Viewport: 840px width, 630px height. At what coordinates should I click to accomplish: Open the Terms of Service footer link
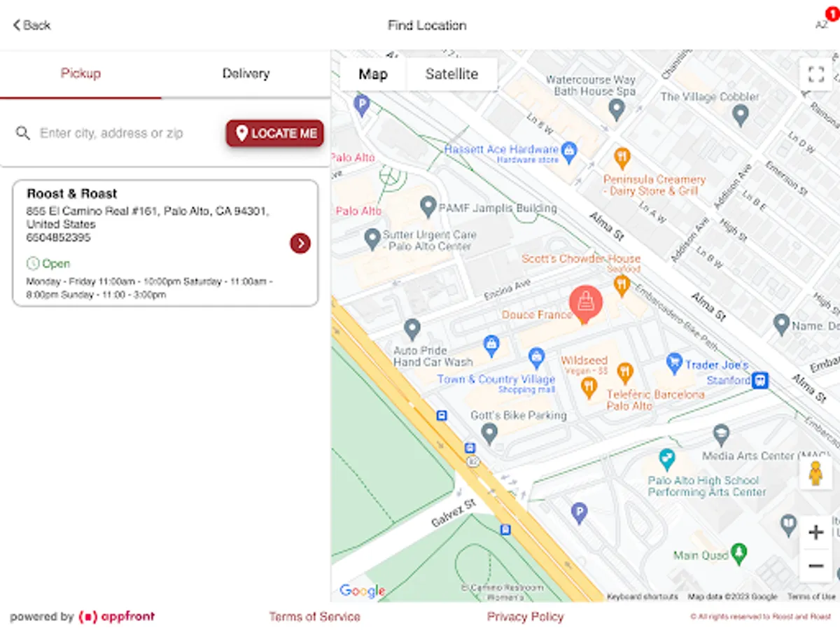pos(314,617)
